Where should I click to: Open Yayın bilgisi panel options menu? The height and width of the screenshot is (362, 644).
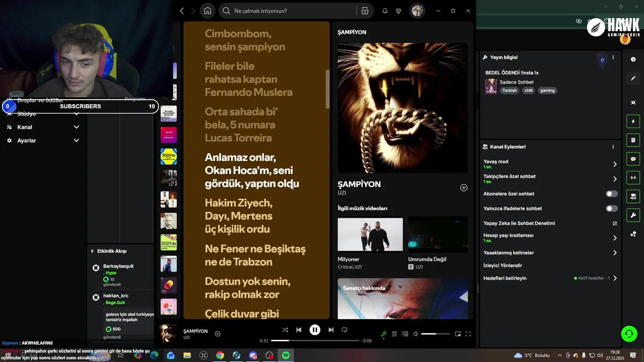pyautogui.click(x=613, y=58)
